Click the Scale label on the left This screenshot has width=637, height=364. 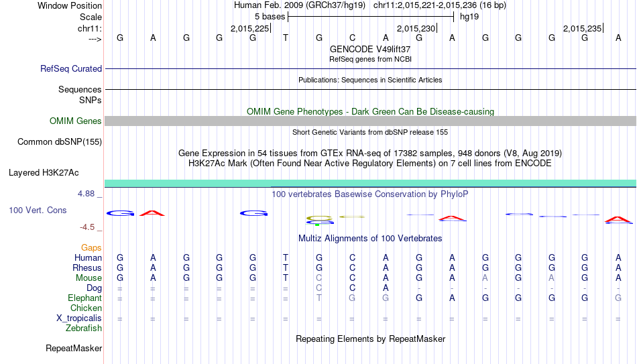point(91,17)
